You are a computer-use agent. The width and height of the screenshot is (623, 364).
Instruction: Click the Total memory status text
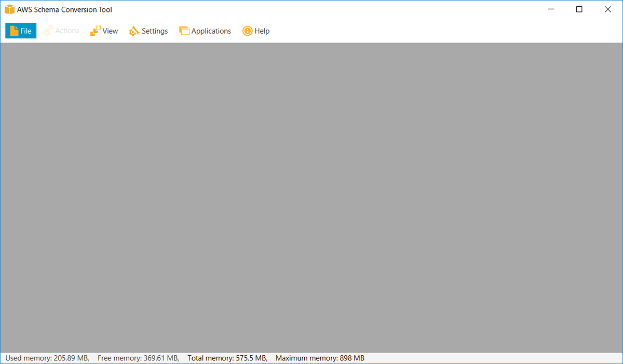coord(227,358)
